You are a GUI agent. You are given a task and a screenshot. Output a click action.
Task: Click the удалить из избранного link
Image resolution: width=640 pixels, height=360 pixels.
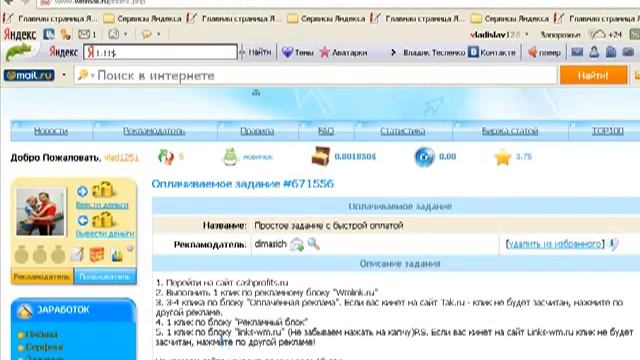pos(554,244)
